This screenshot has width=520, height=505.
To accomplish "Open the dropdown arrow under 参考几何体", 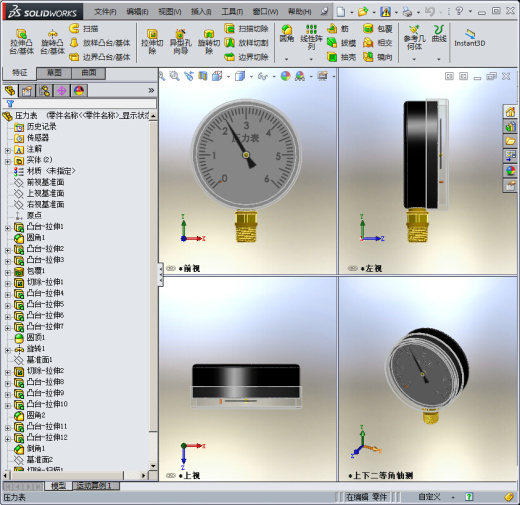I will (414, 59).
